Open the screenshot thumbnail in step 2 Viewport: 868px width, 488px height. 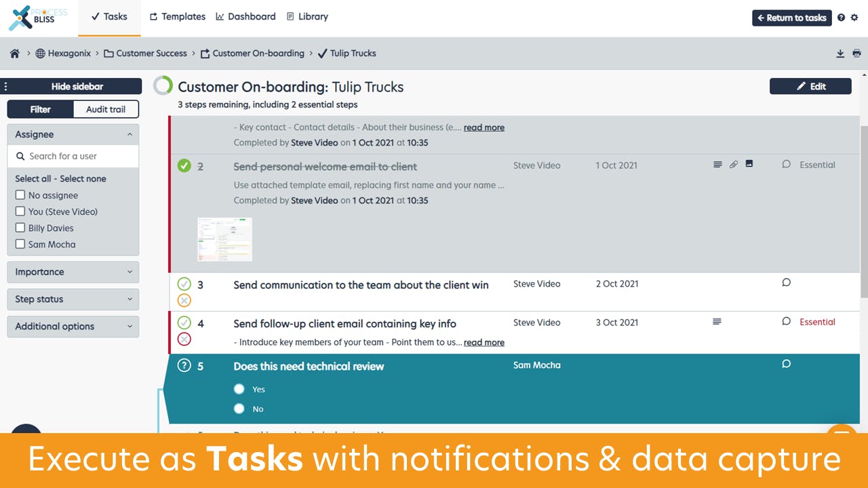(225, 239)
